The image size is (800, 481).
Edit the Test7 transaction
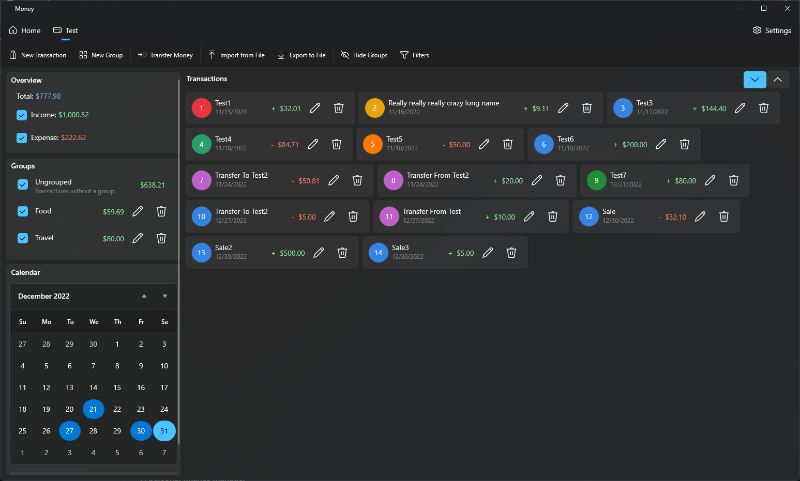(x=710, y=181)
